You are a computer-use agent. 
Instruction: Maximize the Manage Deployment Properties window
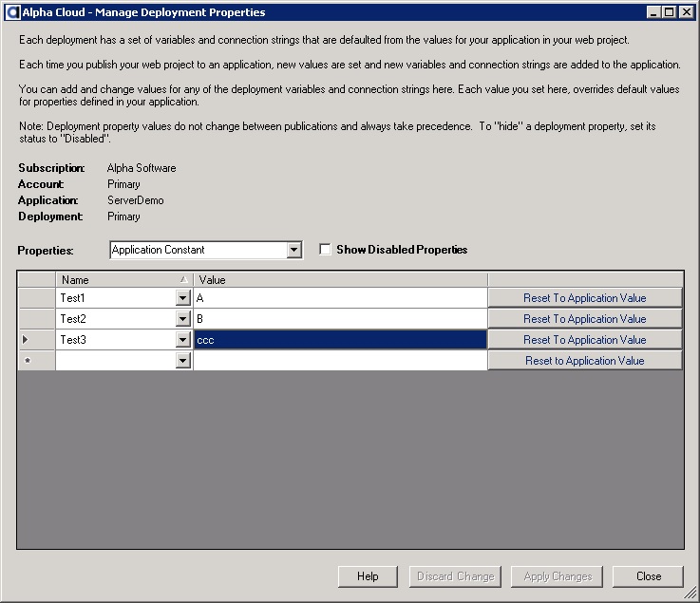coord(670,12)
